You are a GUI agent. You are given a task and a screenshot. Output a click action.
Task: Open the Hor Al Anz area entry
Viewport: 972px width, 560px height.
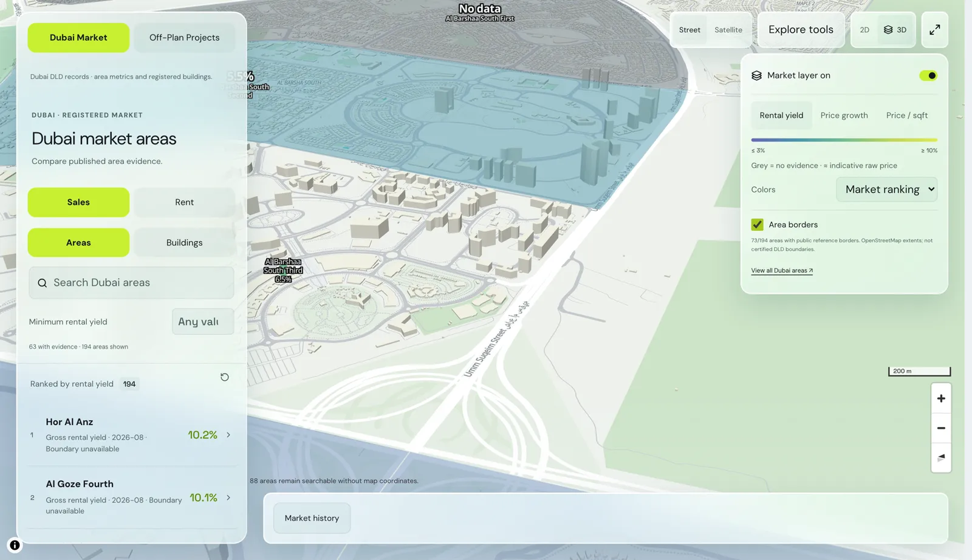click(132, 435)
